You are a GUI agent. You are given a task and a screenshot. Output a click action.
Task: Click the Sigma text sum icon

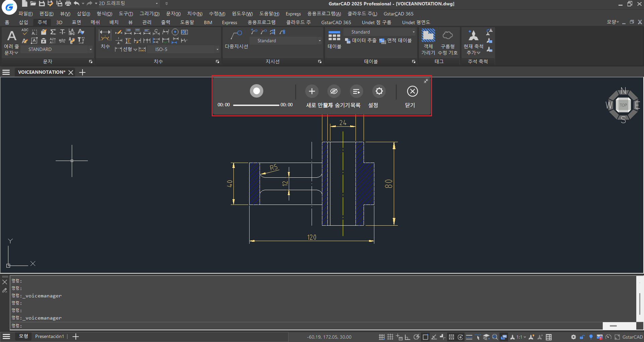pos(53,32)
